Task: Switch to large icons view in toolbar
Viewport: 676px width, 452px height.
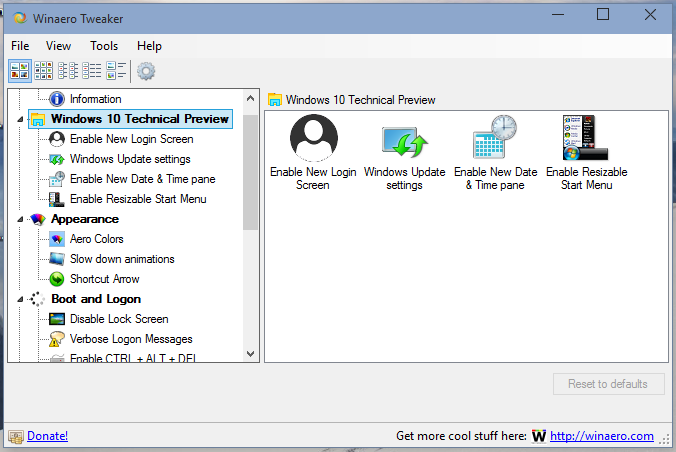Action: coord(20,71)
